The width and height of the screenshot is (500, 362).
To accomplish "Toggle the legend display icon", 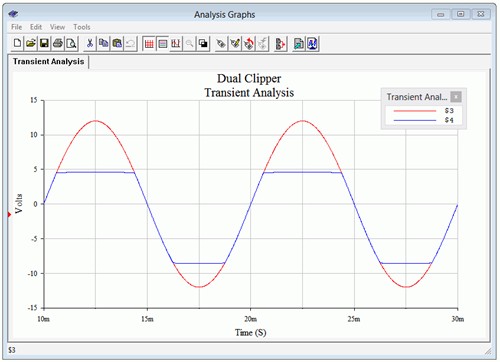I will pyautogui.click(x=163, y=43).
